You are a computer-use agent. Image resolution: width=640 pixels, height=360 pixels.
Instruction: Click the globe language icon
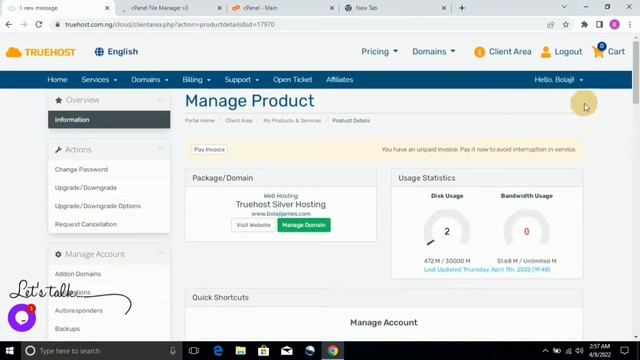coord(99,52)
